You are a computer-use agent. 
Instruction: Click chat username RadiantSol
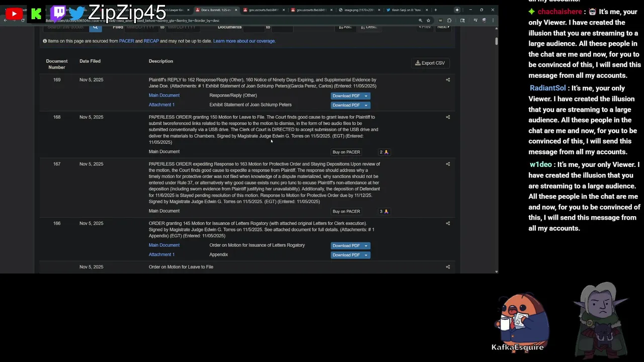point(547,88)
